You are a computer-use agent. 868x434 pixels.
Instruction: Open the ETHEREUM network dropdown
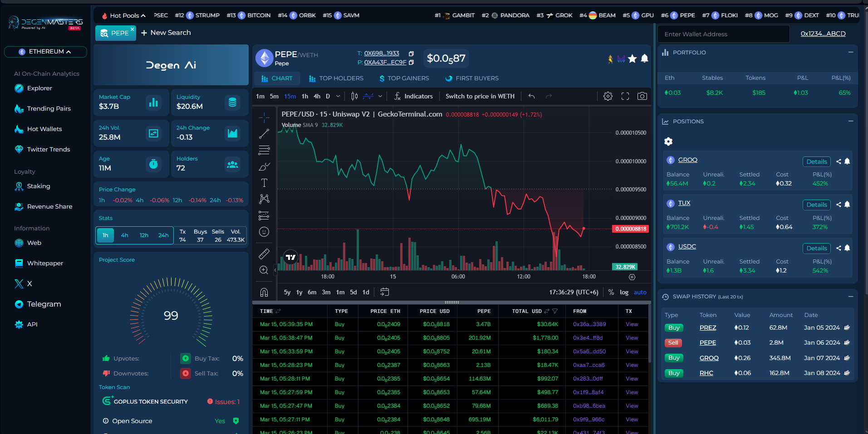45,52
